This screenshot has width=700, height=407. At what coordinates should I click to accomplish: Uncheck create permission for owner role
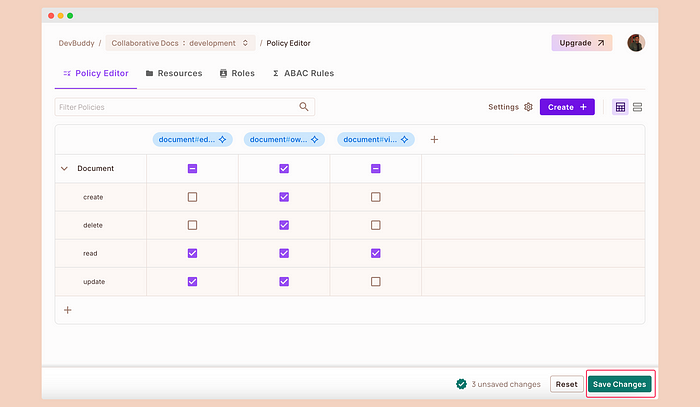[284, 197]
